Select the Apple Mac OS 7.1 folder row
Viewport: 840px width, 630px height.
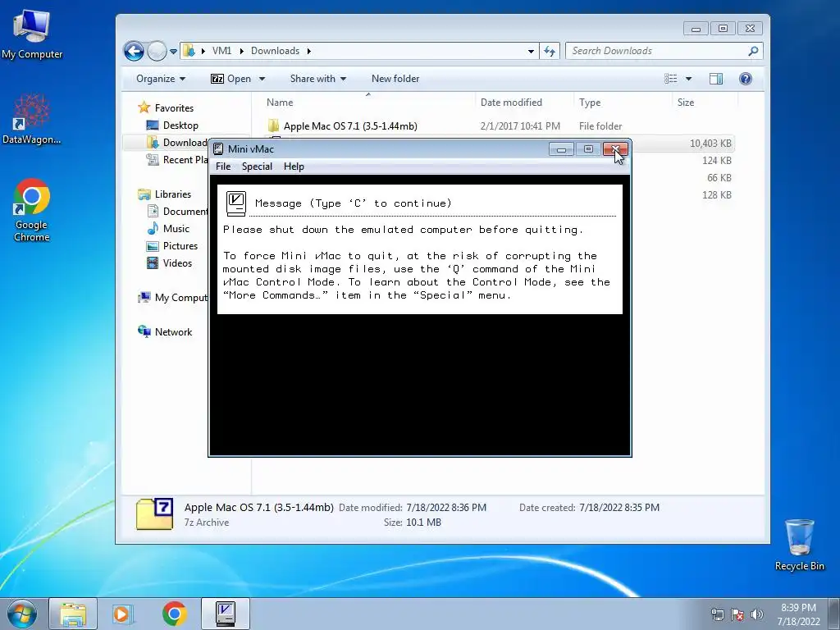pos(498,126)
